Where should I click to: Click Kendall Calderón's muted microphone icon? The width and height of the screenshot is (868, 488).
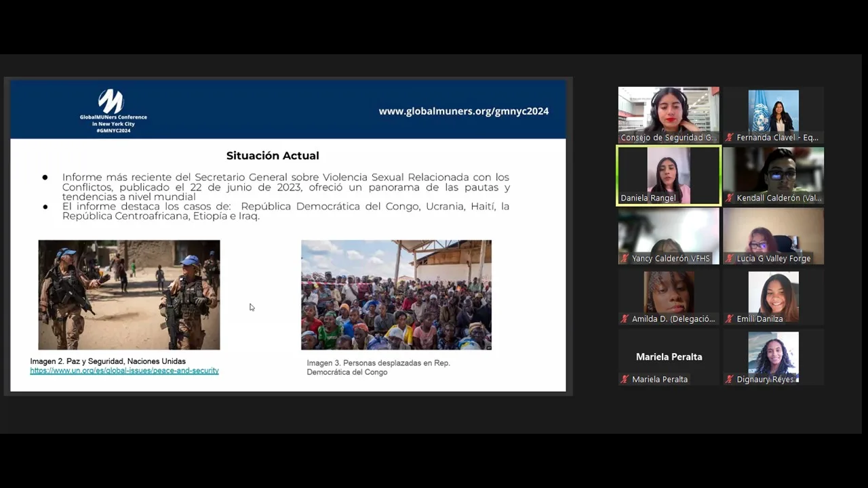730,198
